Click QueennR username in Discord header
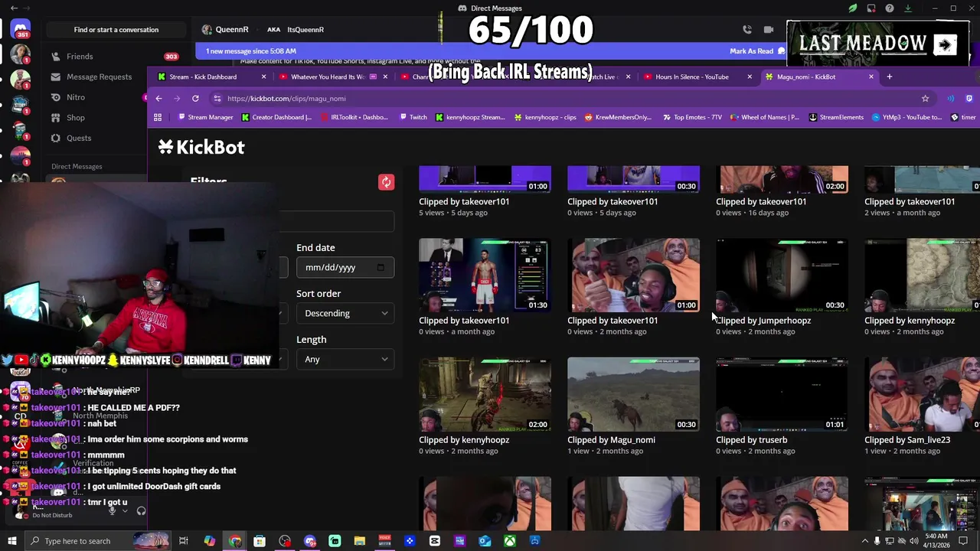980x551 pixels. tap(232, 30)
